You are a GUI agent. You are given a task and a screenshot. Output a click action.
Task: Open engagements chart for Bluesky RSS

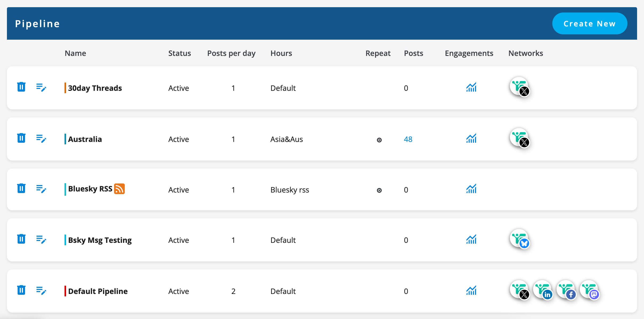point(471,189)
